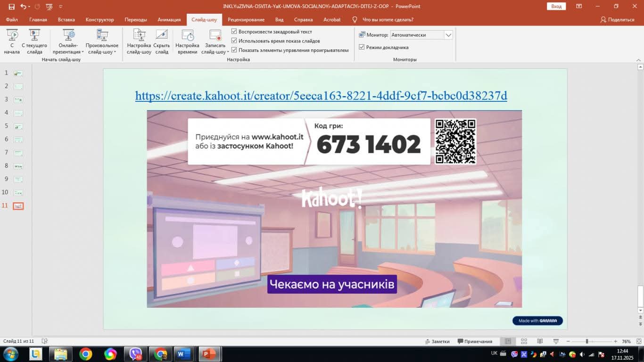
Task: Open the Animations ribbon tab
Action: [x=169, y=20]
